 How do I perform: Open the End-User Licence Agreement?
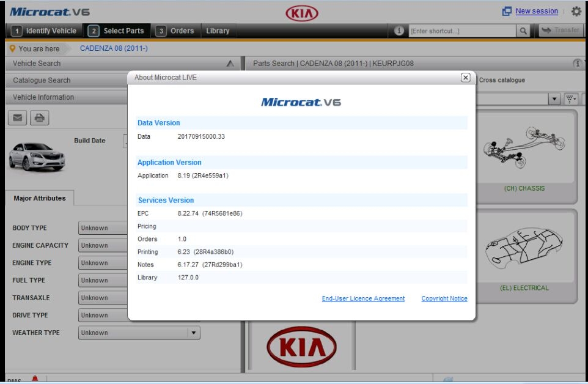tap(363, 298)
